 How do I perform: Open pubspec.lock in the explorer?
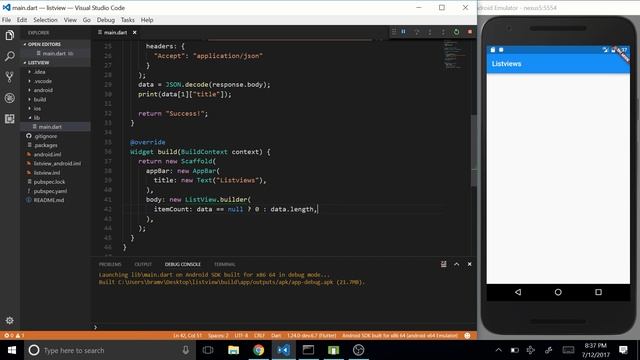[x=56, y=182]
